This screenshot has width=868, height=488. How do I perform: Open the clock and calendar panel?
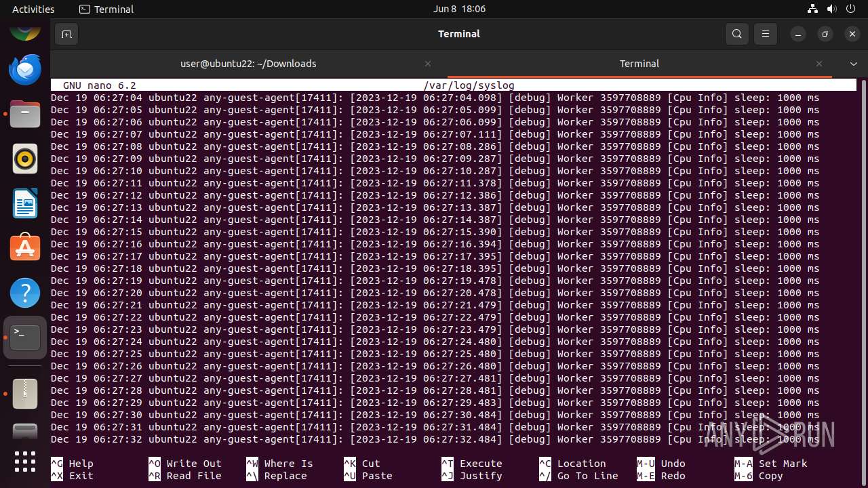[459, 9]
